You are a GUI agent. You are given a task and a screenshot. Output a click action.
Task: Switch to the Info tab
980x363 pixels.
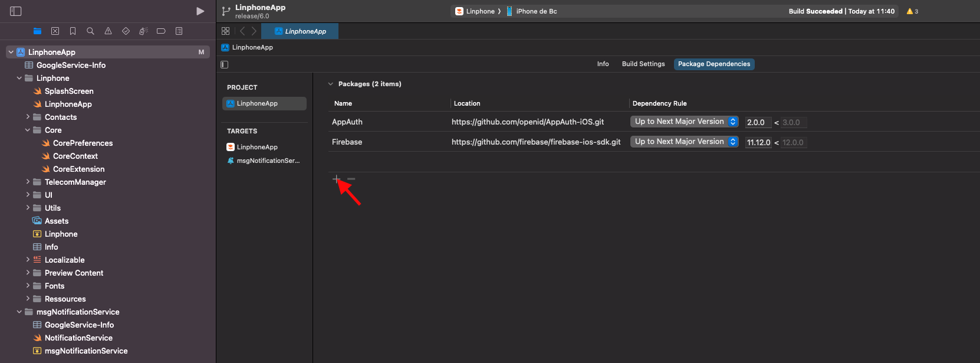click(x=603, y=64)
